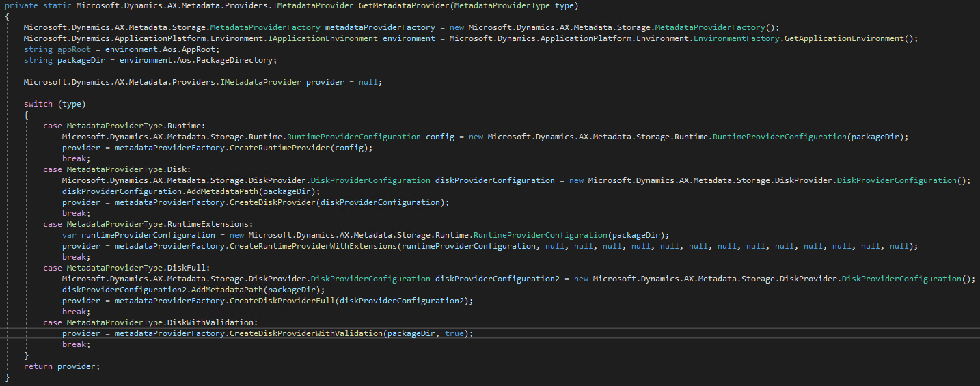Click the metadataProviderFactory variable declaration
980x386 pixels.
(380, 27)
